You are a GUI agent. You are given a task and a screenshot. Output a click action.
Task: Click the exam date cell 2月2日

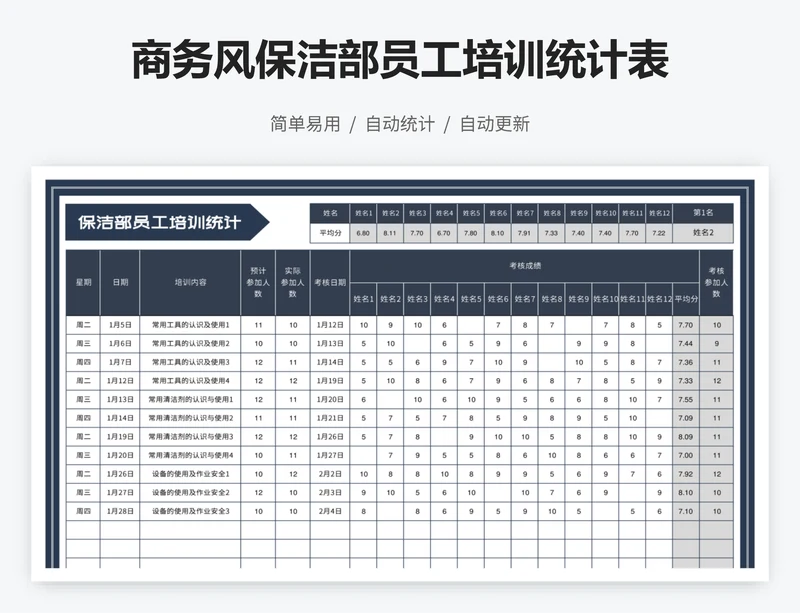pos(330,474)
